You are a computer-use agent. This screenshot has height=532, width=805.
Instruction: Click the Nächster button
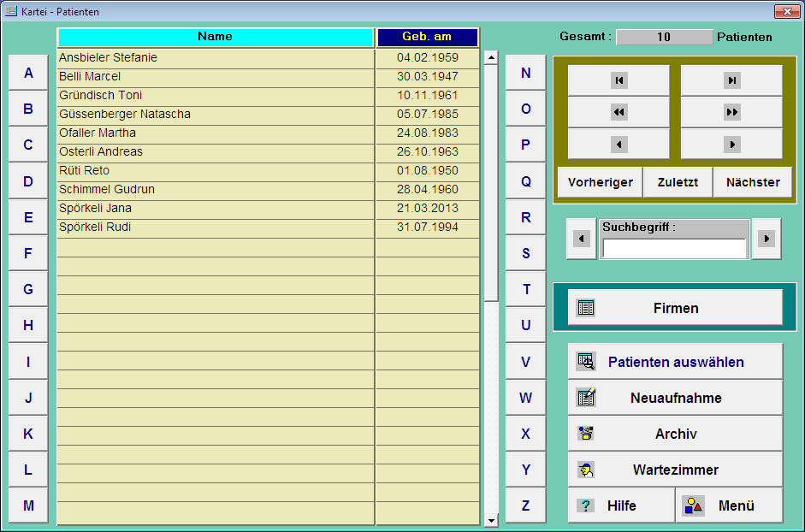[x=753, y=182]
